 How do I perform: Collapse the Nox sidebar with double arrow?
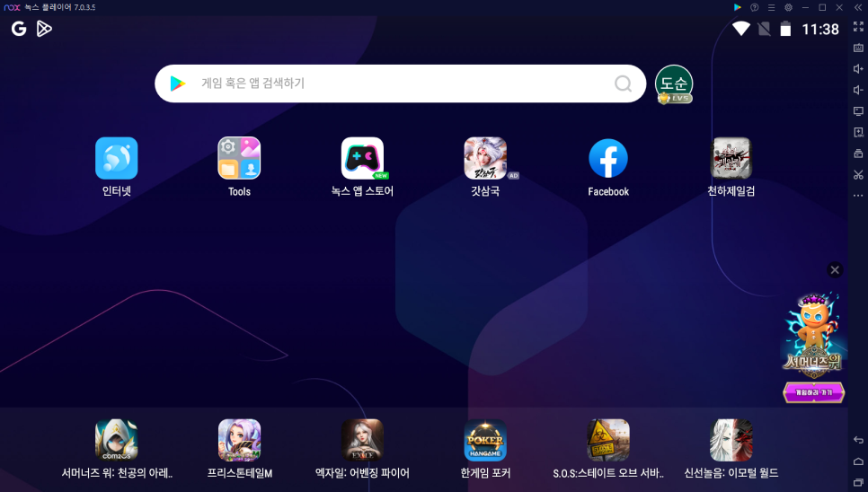pos(858,7)
